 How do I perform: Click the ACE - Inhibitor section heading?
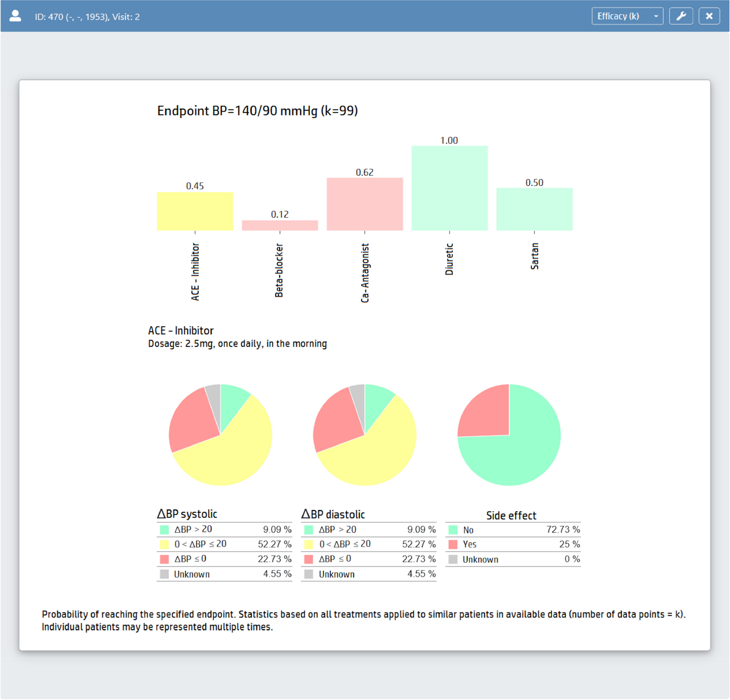(x=181, y=330)
